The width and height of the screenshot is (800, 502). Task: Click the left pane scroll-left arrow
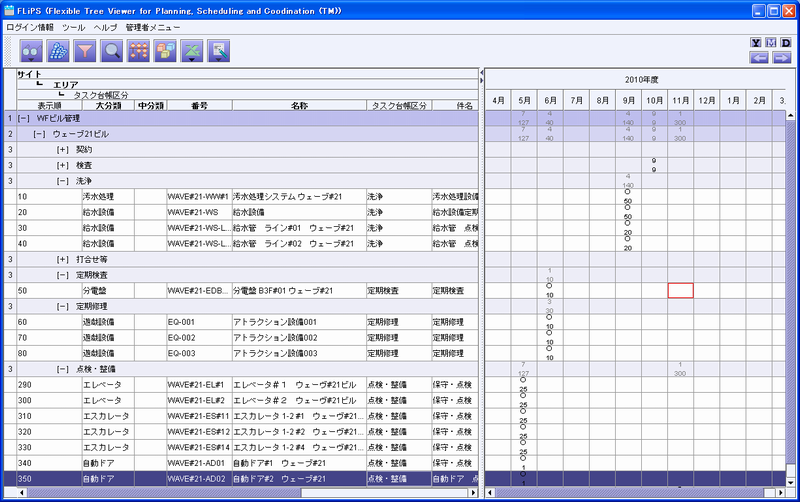pyautogui.click(x=21, y=493)
